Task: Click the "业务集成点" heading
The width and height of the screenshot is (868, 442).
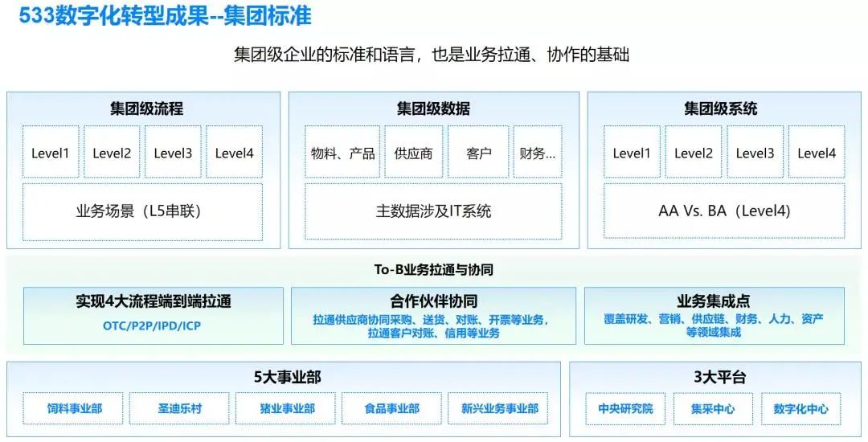Action: [x=713, y=301]
